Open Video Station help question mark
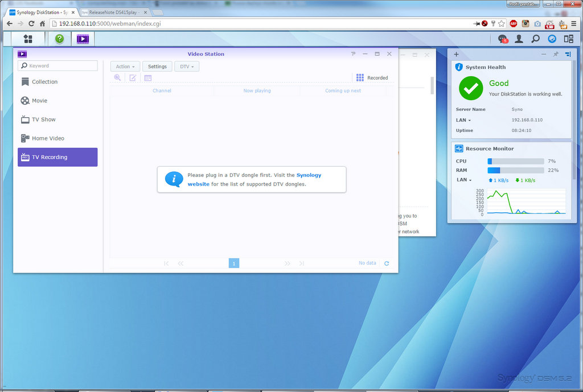The image size is (583, 392). click(353, 54)
